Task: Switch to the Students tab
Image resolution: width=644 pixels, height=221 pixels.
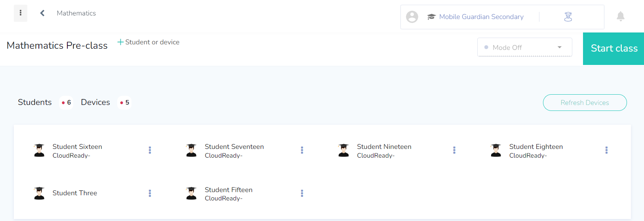Action: [x=35, y=102]
